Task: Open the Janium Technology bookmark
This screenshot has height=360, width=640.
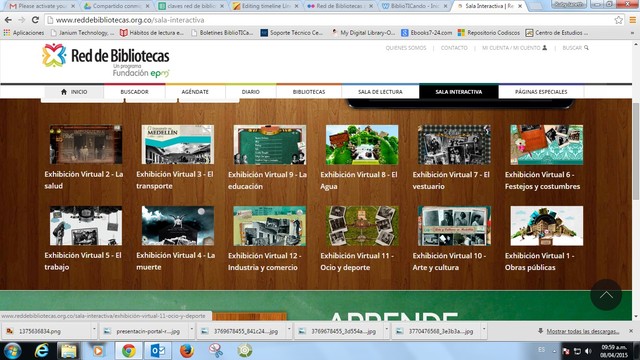Action: click(x=83, y=33)
